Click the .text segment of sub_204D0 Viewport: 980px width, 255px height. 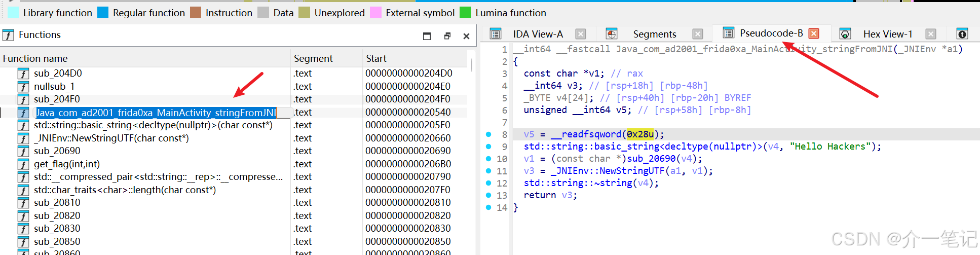(303, 73)
